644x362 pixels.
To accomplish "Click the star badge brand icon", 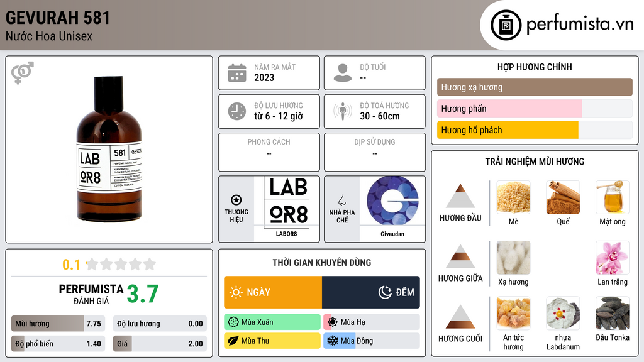I will pyautogui.click(x=236, y=200).
